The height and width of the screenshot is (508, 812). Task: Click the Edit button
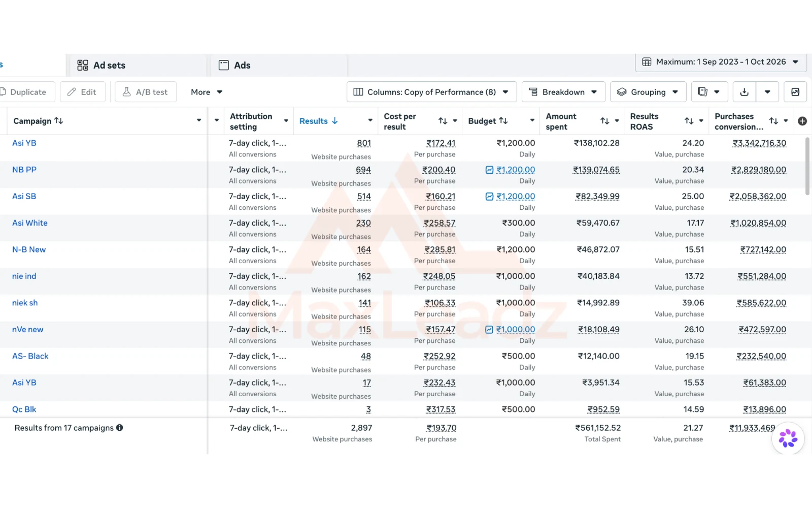point(82,92)
